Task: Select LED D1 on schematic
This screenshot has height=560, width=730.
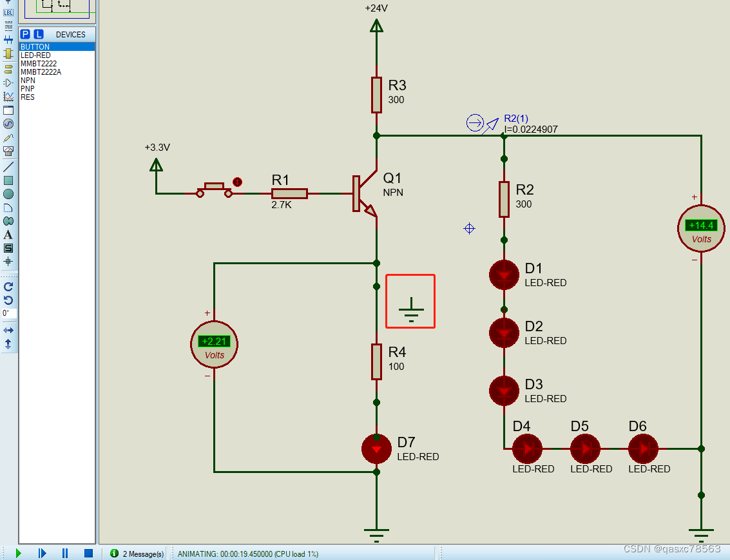Action: coord(504,275)
